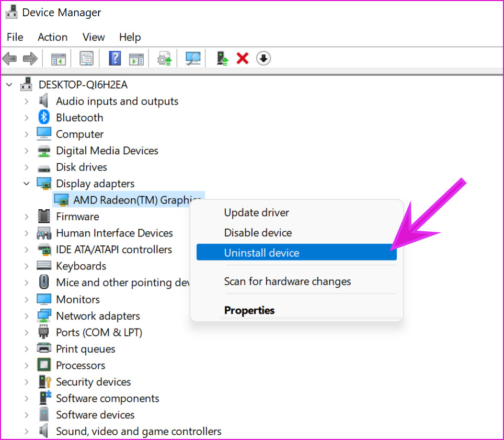Click the Disable device down-arrow icon
Screen dimensions: 504x440
click(264, 59)
